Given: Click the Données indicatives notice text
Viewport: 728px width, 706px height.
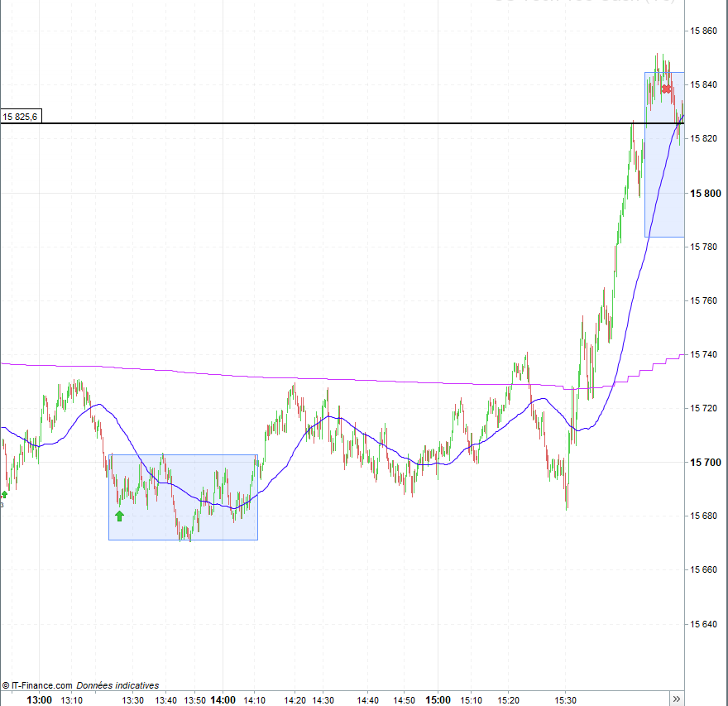Looking at the screenshot, I should (117, 685).
